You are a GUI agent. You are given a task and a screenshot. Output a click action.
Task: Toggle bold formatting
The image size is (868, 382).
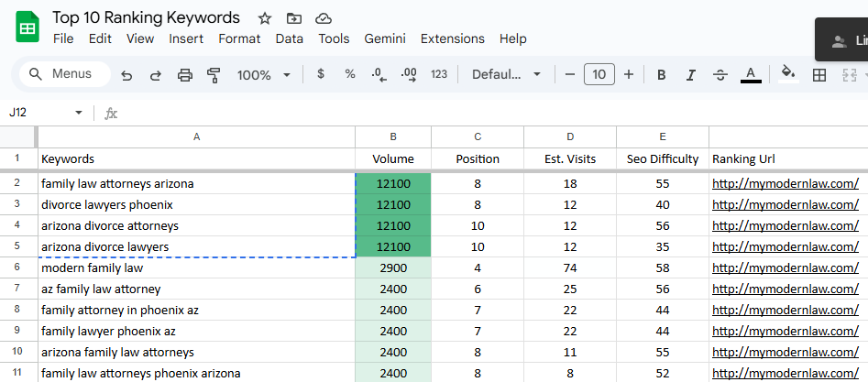[661, 75]
